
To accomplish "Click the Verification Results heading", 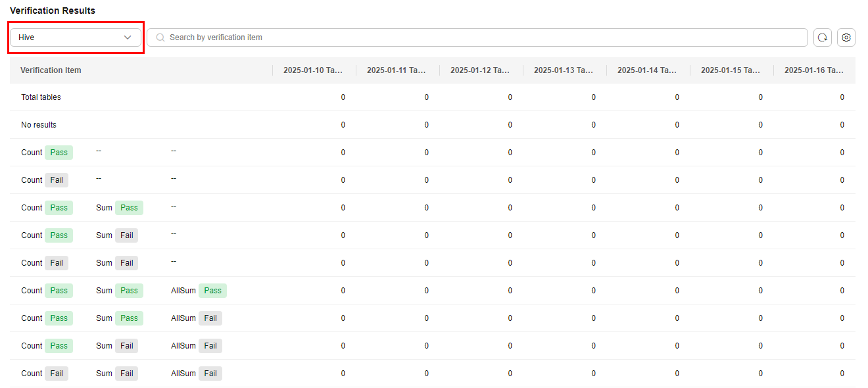I will [53, 11].
